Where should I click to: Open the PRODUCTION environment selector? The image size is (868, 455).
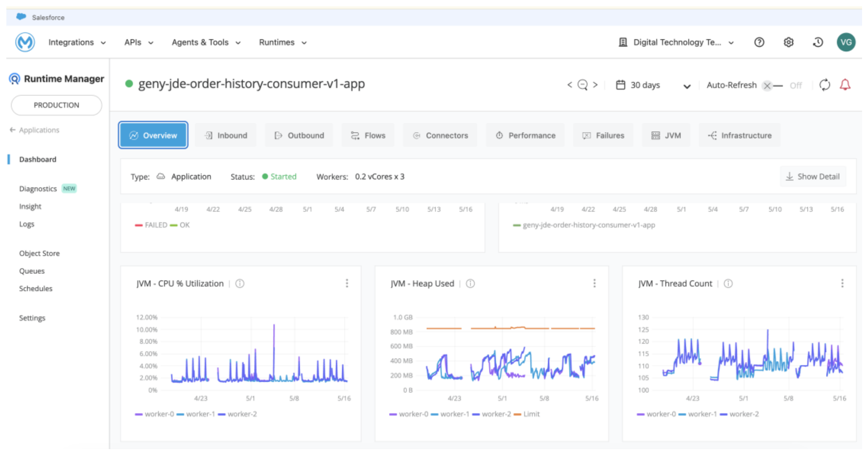tap(56, 105)
